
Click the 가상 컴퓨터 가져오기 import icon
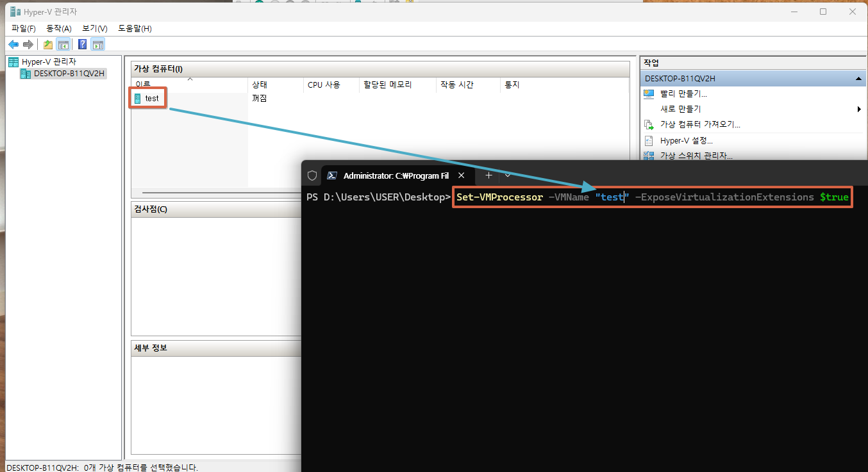(649, 125)
